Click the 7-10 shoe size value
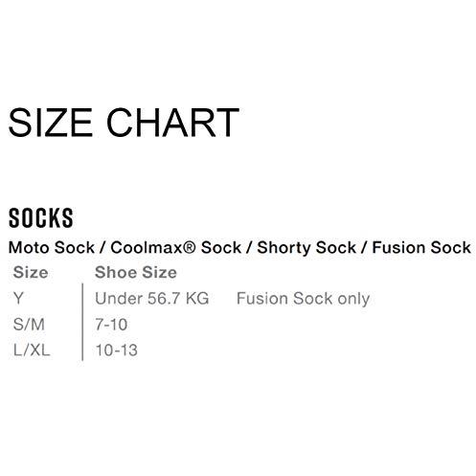 (111, 325)
